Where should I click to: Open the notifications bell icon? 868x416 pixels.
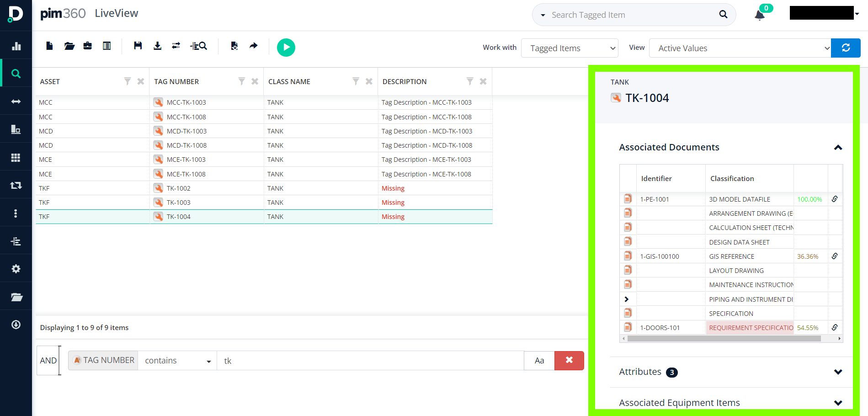coord(760,15)
